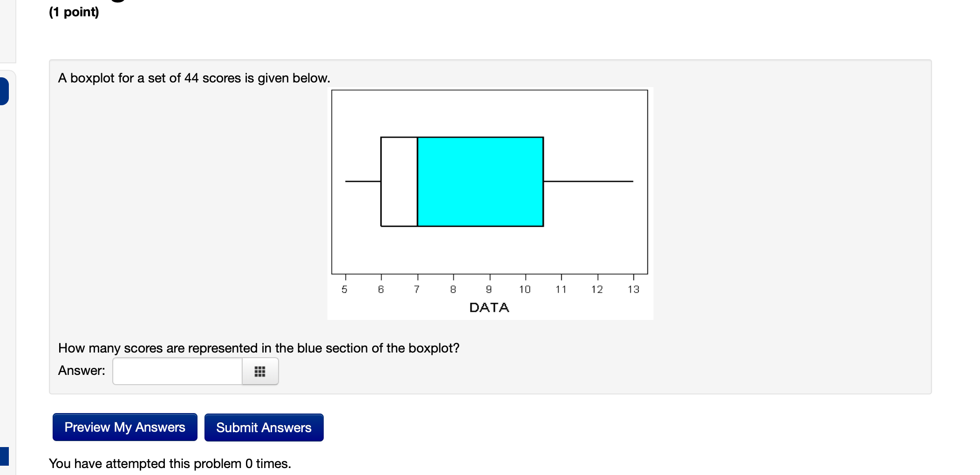The image size is (980, 475).
Task: Select the blue navigation button on left sidebar
Action: 3,91
